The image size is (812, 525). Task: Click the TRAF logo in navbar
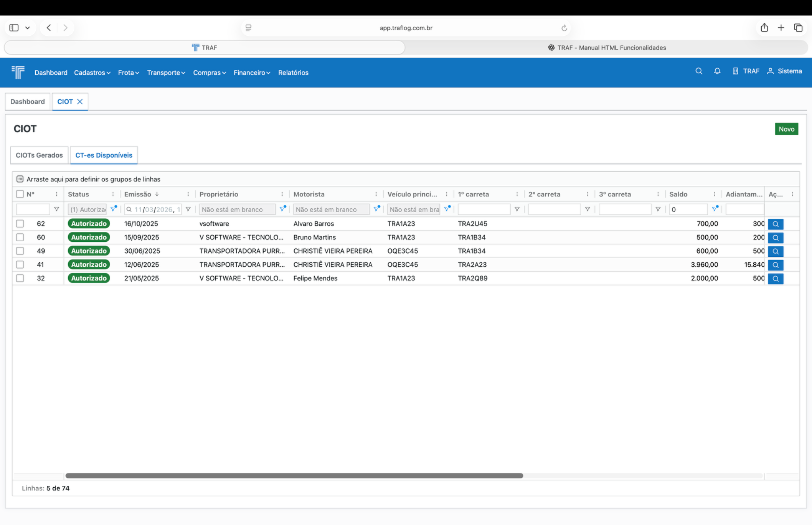(18, 72)
